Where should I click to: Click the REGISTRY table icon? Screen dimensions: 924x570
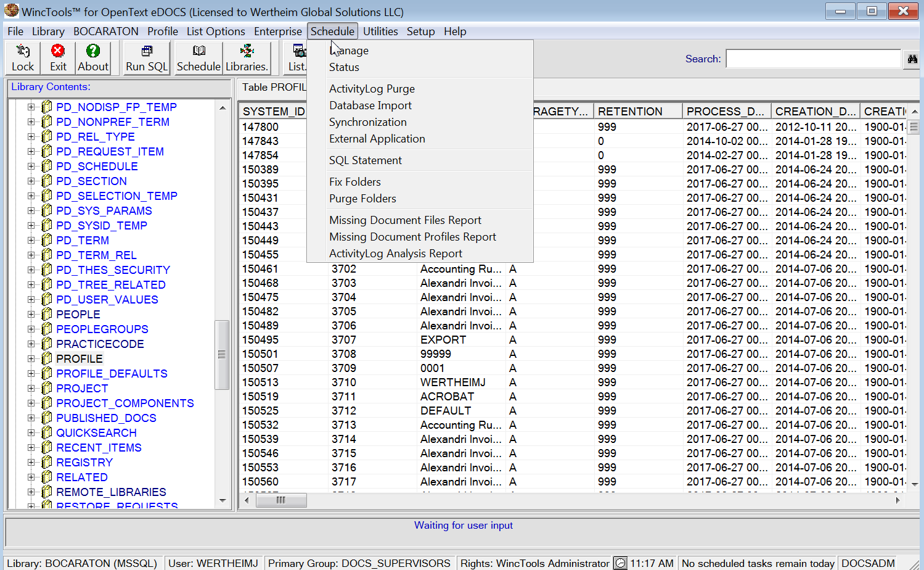click(47, 463)
